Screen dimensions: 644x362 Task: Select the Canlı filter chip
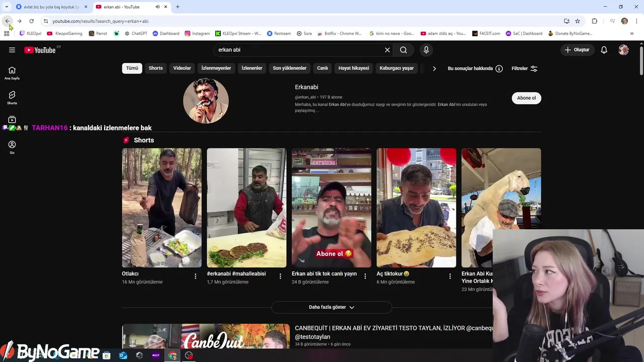323,68
